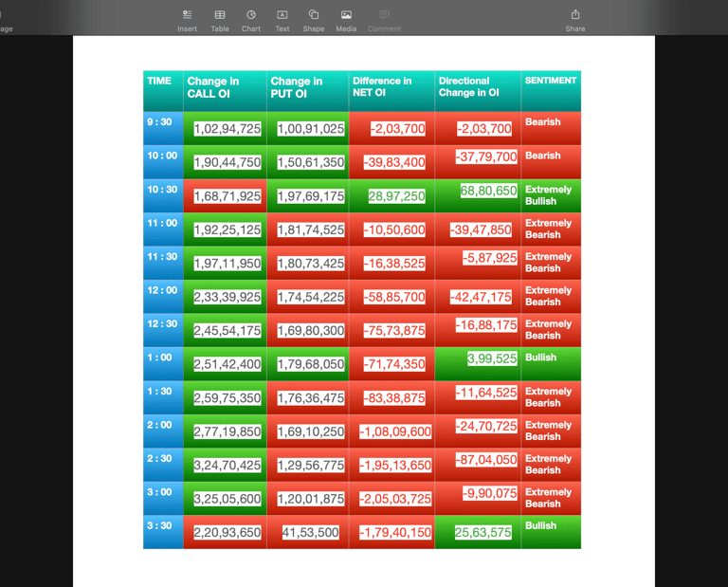Select the 'Change in CALL OI' header
The image size is (728, 587).
point(225,91)
